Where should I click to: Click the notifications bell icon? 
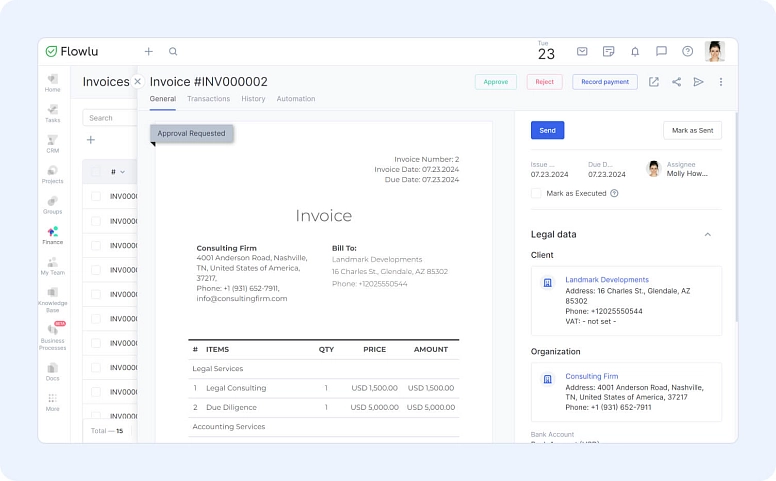(x=634, y=52)
